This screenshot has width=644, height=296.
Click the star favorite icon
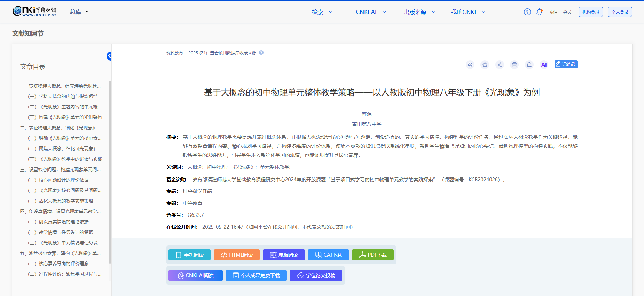coord(485,64)
